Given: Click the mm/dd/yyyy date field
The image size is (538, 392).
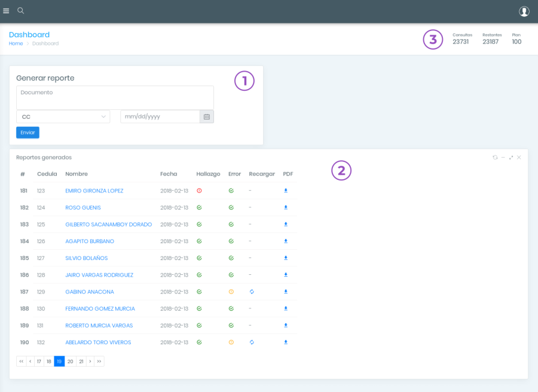Looking at the screenshot, I should [x=160, y=117].
